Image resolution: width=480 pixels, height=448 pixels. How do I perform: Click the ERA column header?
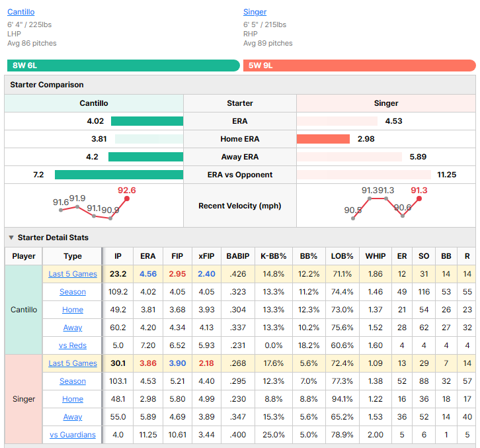click(x=148, y=256)
